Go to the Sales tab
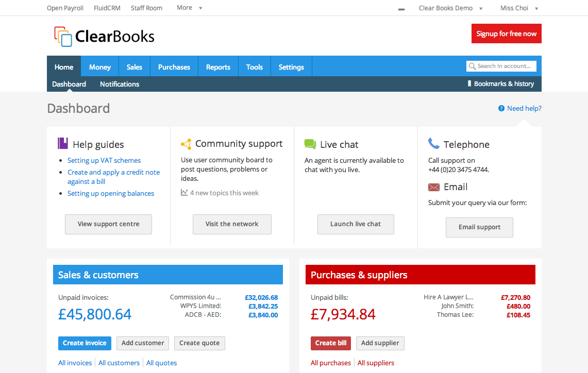This screenshot has height=373, width=588. point(135,67)
